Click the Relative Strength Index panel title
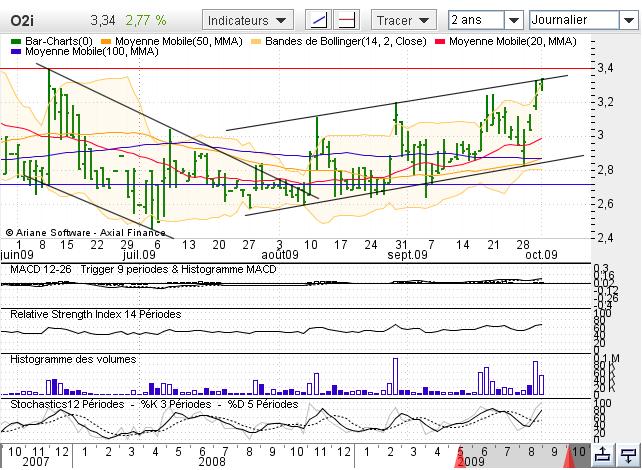 [x=95, y=314]
